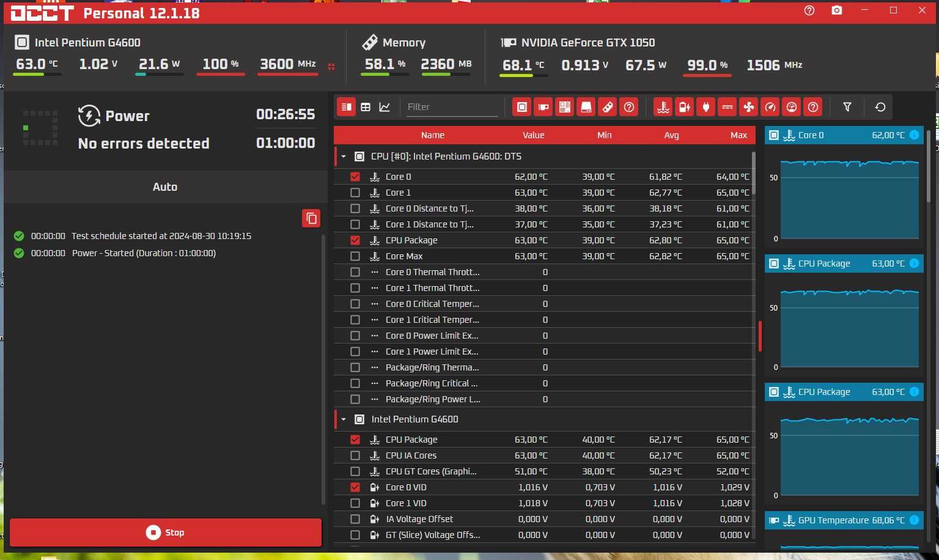Check the Core Max checkbox
The image size is (939, 560).
(355, 256)
